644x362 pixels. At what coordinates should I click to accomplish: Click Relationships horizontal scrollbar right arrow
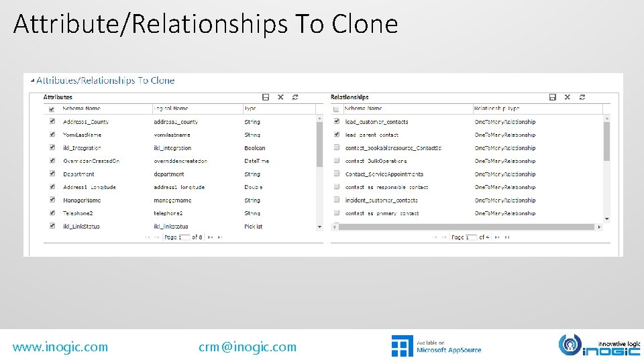[x=599, y=227]
